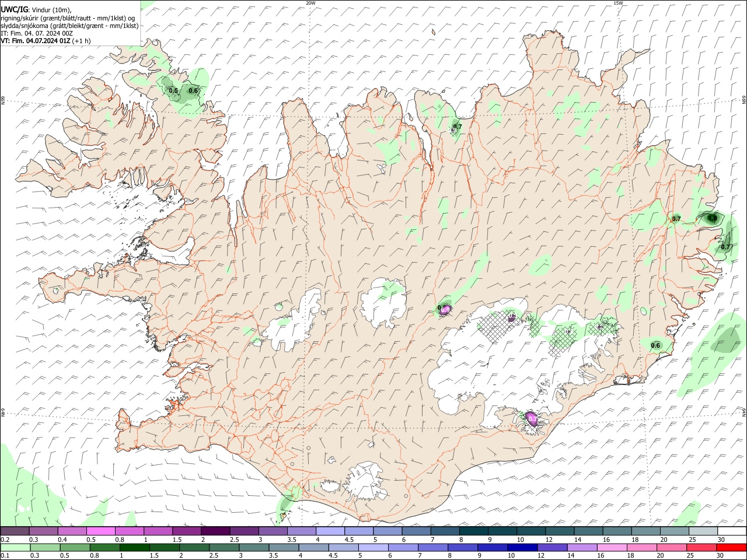The height and width of the screenshot is (560, 747).
Task: Select the navy blue swatch above lower-scale 10
Action: click(x=521, y=547)
